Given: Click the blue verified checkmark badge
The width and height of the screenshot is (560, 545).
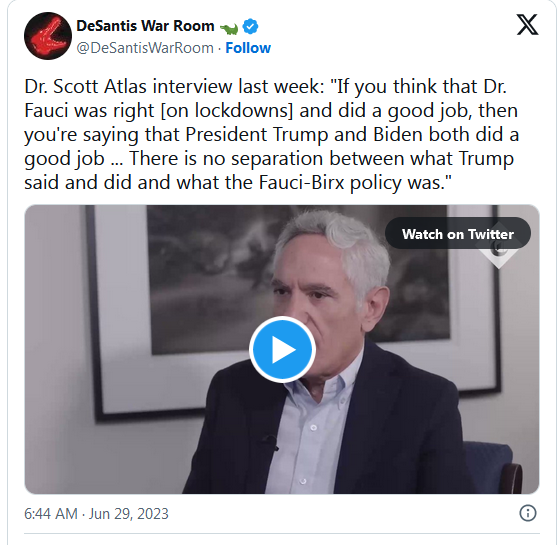Looking at the screenshot, I should pos(250,26).
